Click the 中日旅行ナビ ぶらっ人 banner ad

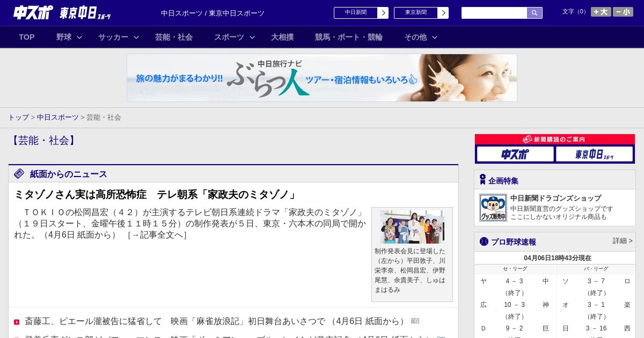tap(322, 78)
